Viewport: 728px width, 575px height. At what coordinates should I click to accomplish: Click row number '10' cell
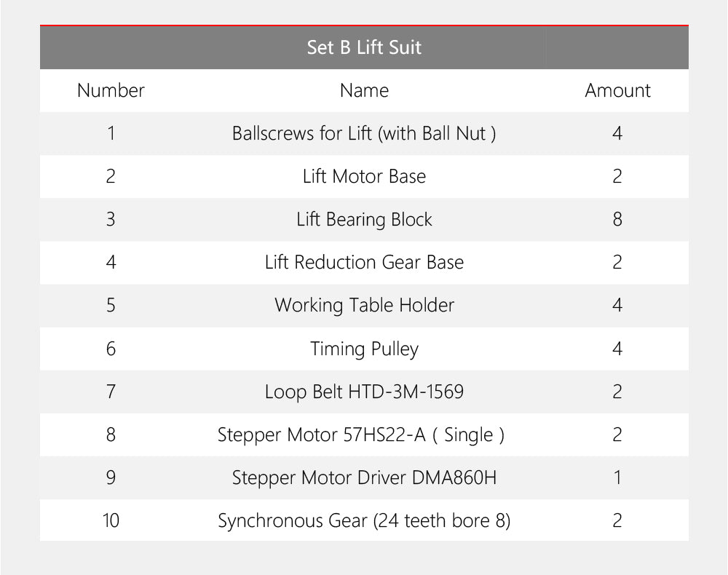coord(111,521)
